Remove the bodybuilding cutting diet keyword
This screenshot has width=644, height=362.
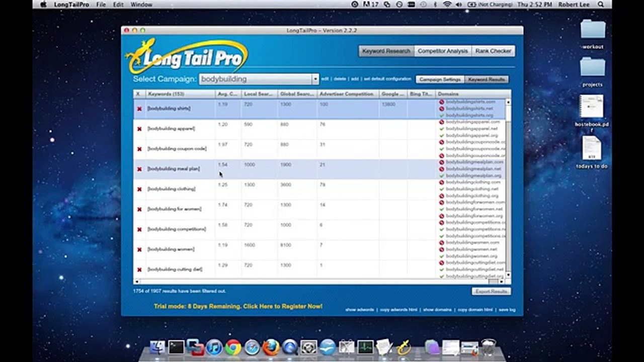tap(139, 269)
